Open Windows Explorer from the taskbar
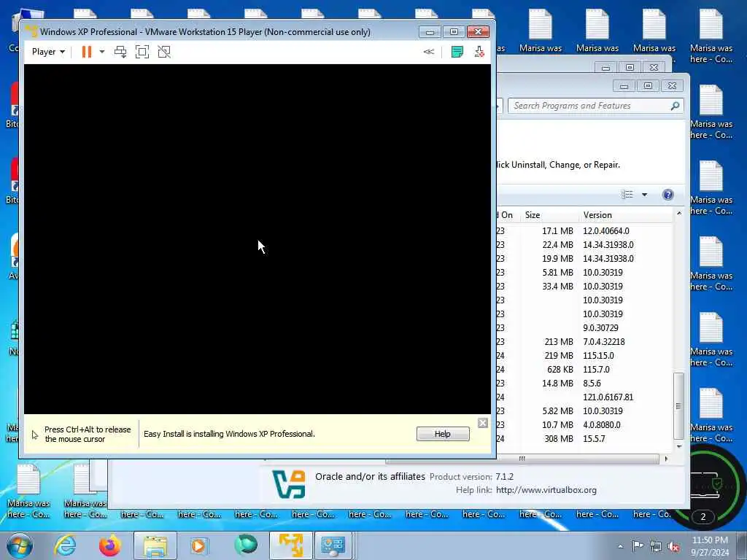 click(155, 545)
